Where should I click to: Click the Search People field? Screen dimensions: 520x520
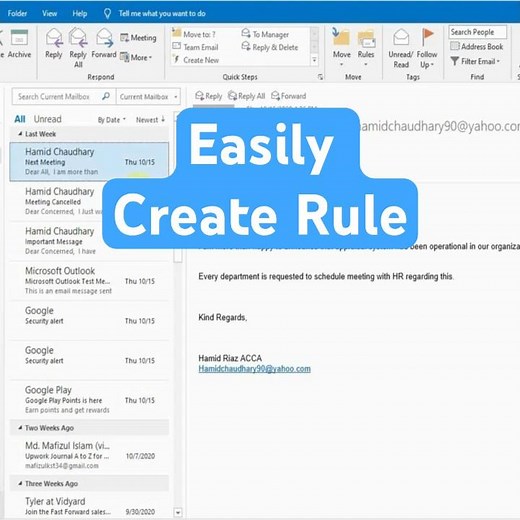[477, 32]
